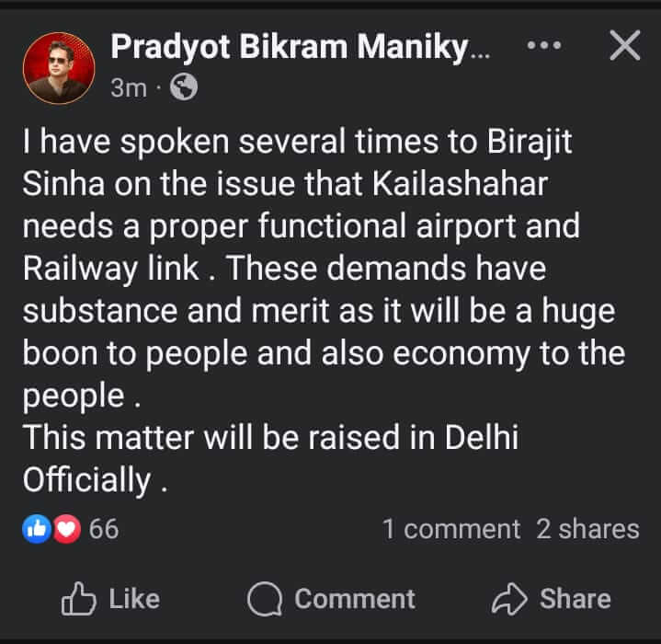Click the globe public audience icon
Viewport: 661px width, 644px height.
click(x=184, y=88)
